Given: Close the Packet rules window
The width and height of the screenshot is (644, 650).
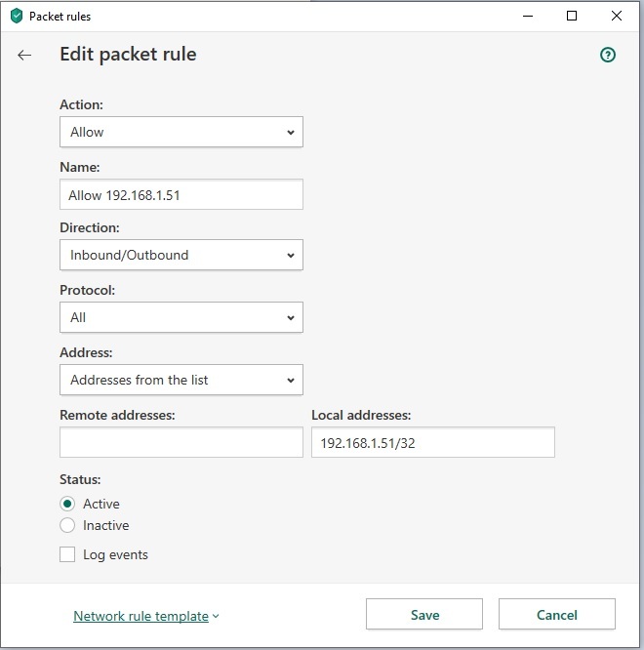Looking at the screenshot, I should 617,16.
